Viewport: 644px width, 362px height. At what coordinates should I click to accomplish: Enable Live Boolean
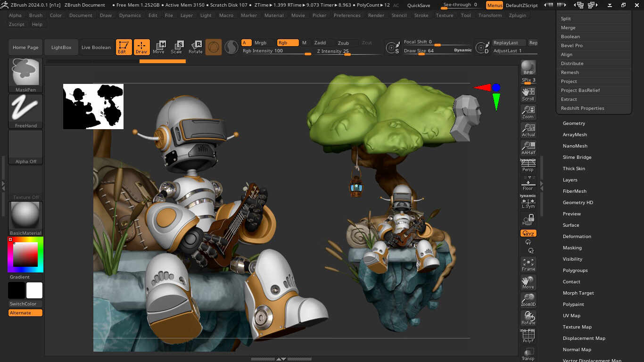(96, 47)
